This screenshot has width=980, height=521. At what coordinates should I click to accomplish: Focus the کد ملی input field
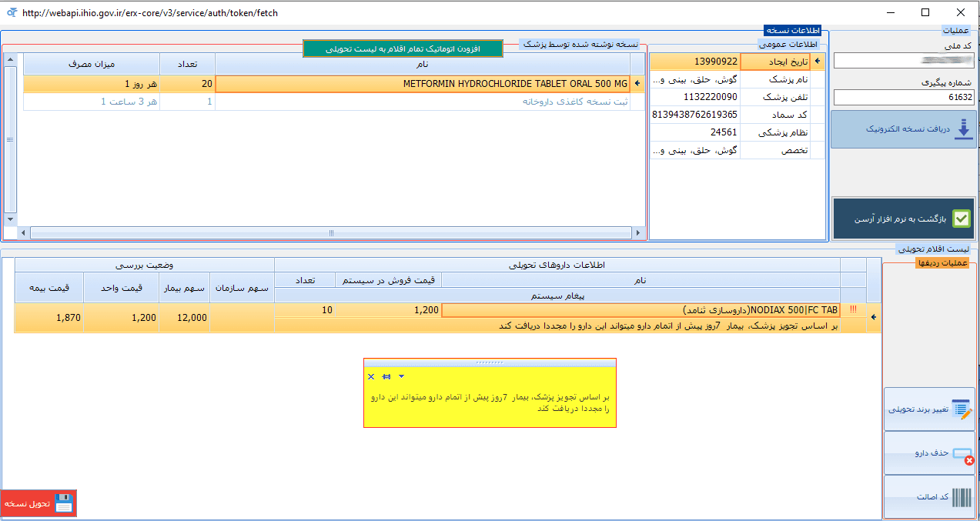(x=904, y=60)
